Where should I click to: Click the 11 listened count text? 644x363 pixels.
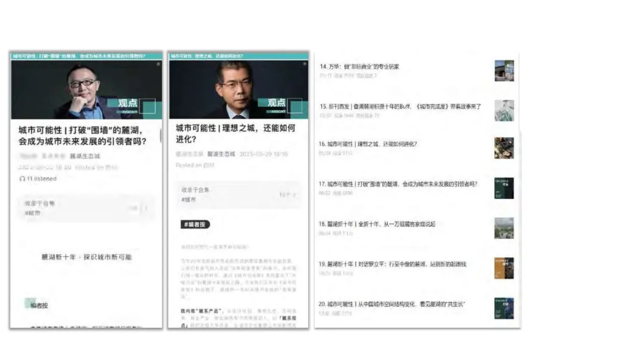(42, 179)
